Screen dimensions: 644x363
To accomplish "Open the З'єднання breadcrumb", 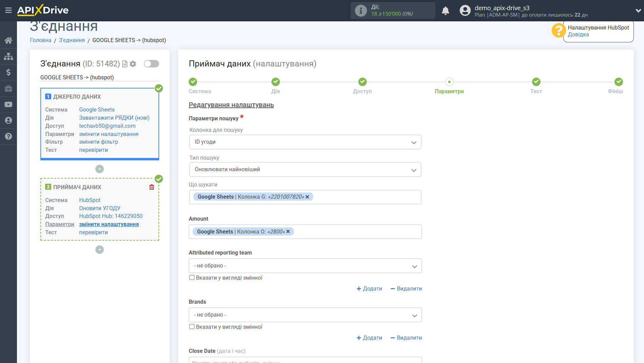I will 72,40.
